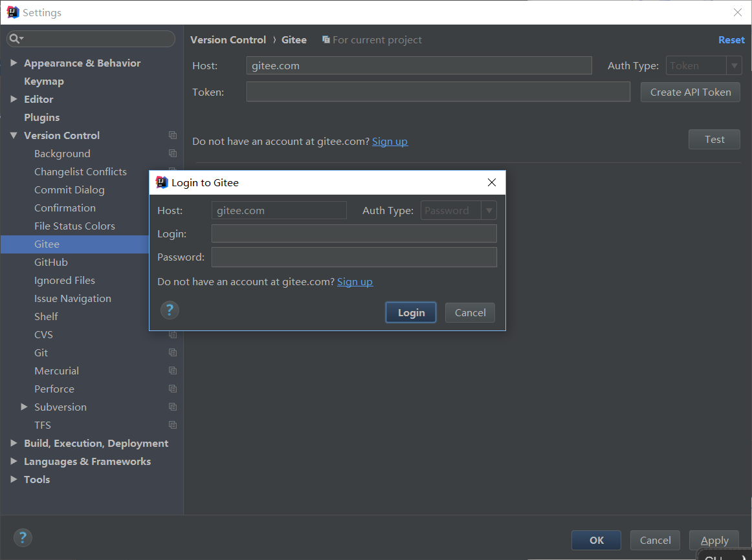752x560 pixels.
Task: Open Changelist Conflicts settings
Action: coord(80,172)
